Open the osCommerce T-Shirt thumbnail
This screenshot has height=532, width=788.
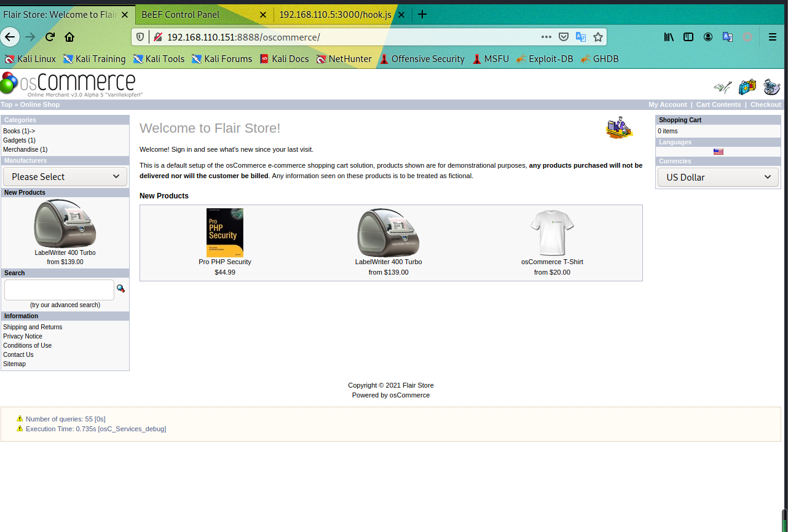(x=552, y=233)
